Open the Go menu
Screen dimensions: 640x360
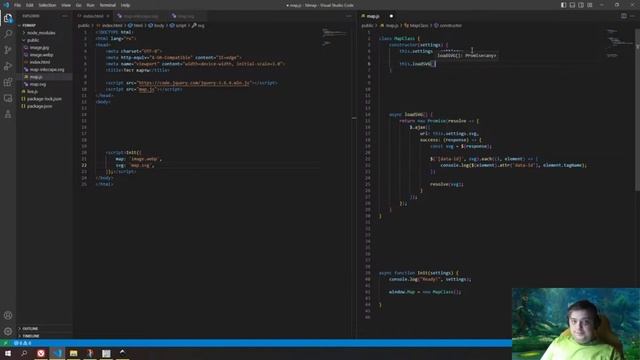click(x=78, y=5)
